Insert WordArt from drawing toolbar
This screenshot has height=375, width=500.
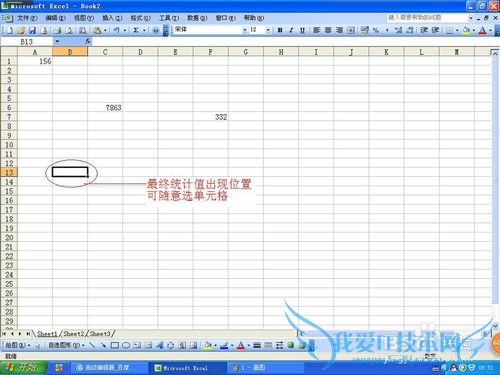[159, 345]
